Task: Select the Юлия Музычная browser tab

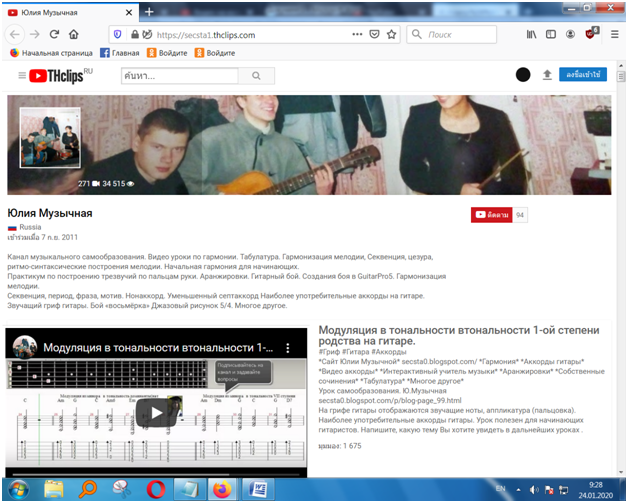Action: (70, 13)
